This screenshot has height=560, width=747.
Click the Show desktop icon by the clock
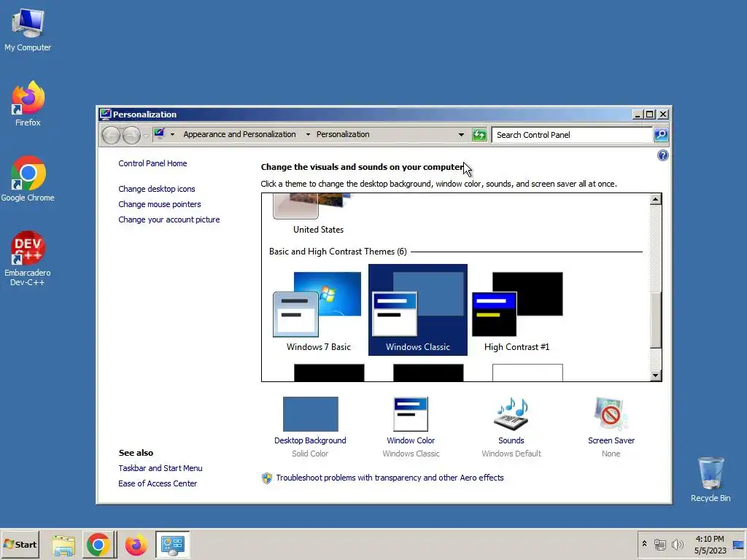coord(738,545)
